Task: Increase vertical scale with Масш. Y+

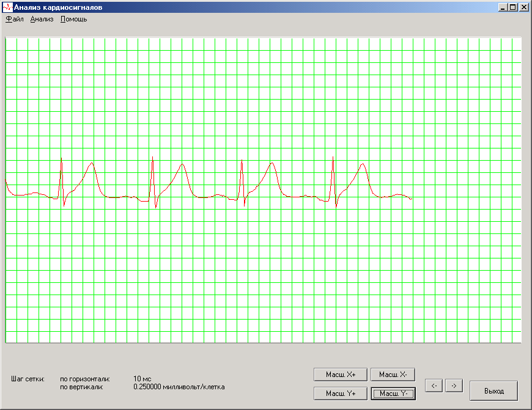Action: [x=341, y=394]
